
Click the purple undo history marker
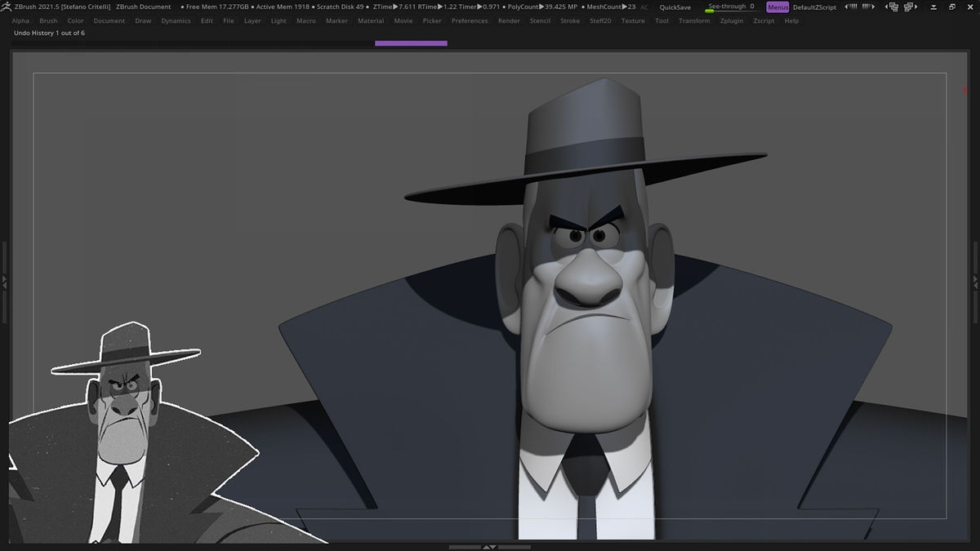(411, 43)
